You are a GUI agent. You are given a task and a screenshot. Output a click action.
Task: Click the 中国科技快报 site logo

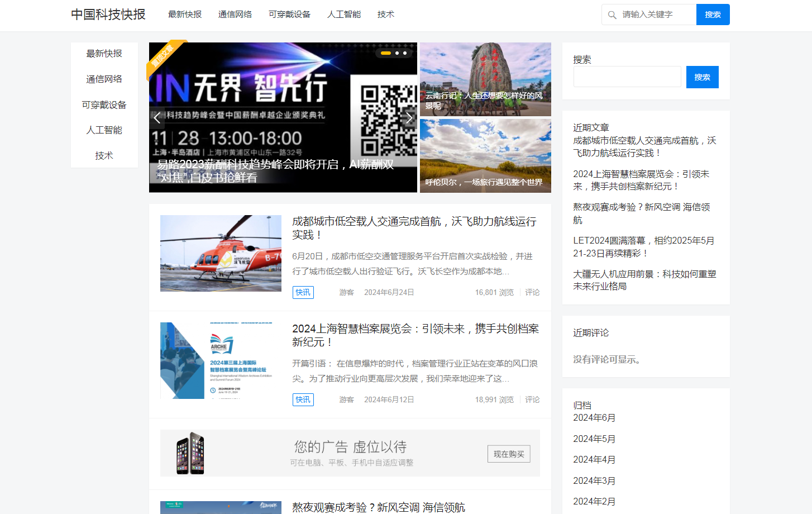(x=108, y=15)
